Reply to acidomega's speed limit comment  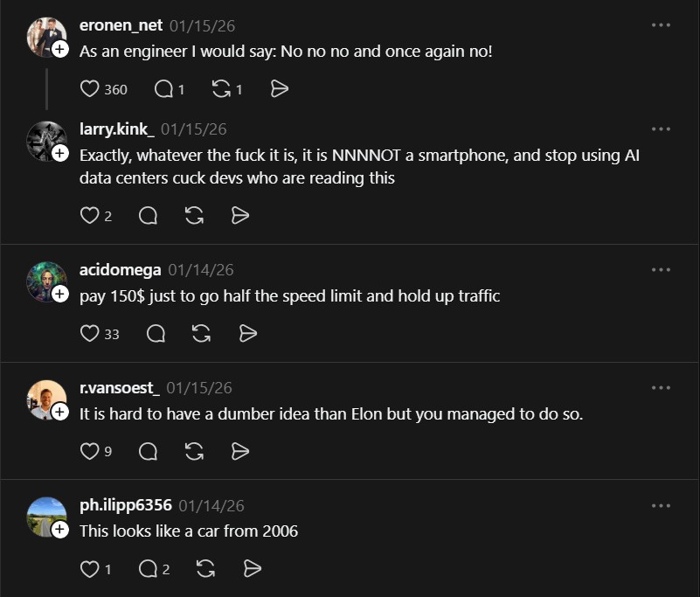point(156,334)
